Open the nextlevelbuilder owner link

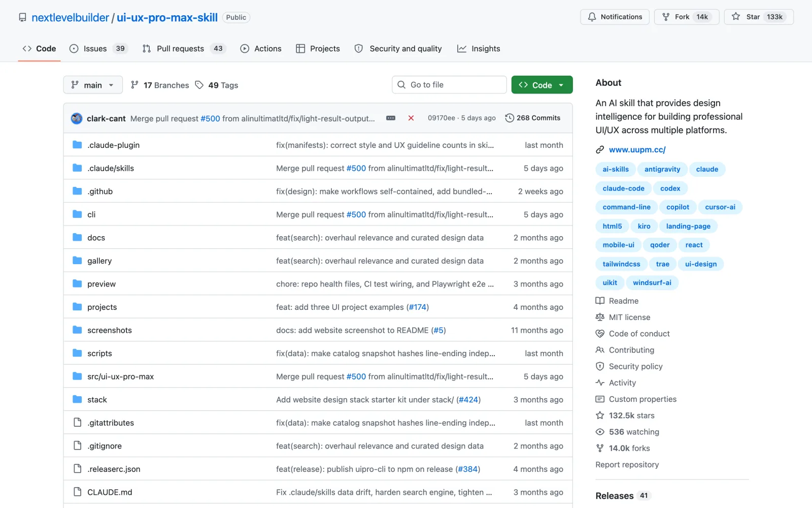[70, 17]
